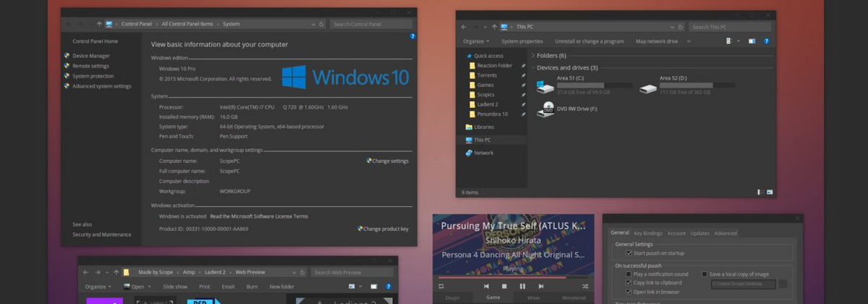Switch to Key Bindings tab in puush
This screenshot has height=304, width=868.
tap(648, 233)
